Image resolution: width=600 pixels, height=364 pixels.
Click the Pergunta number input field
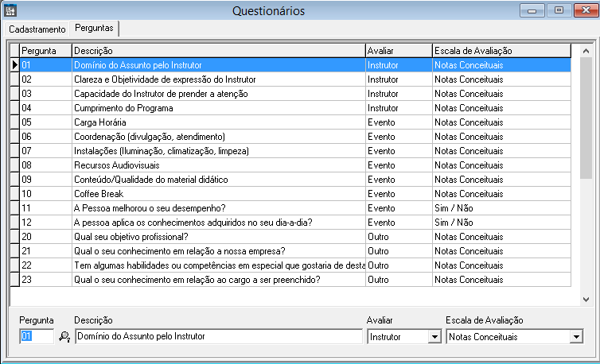(37, 336)
